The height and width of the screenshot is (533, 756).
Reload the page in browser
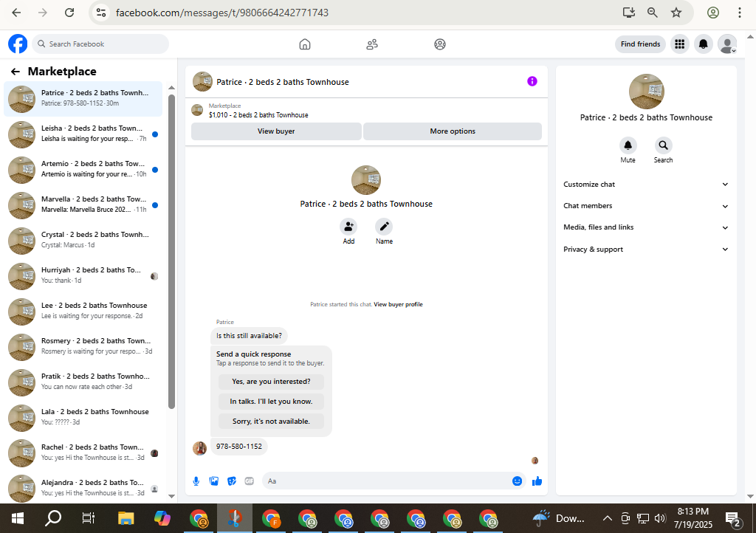click(x=69, y=13)
